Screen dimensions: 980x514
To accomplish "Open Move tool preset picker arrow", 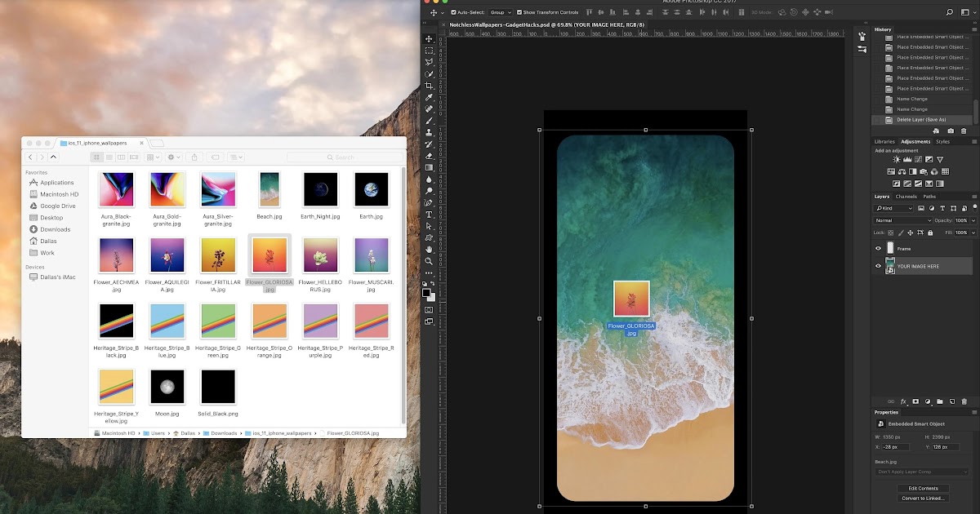I will 443,12.
